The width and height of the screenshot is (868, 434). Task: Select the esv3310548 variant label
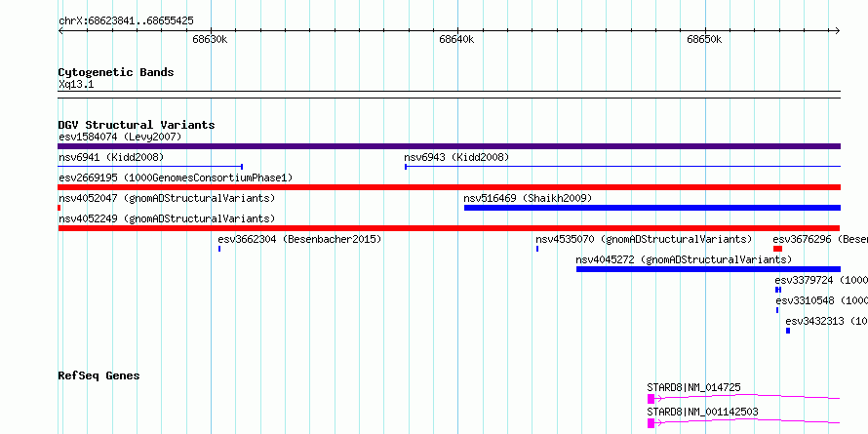pyautogui.click(x=821, y=300)
